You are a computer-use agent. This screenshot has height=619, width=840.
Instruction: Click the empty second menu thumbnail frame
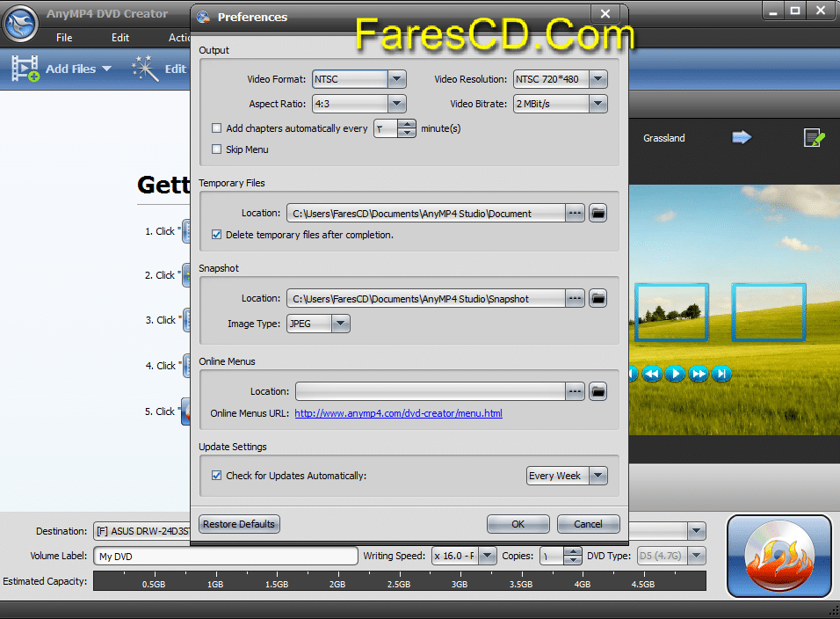pyautogui.click(x=769, y=312)
